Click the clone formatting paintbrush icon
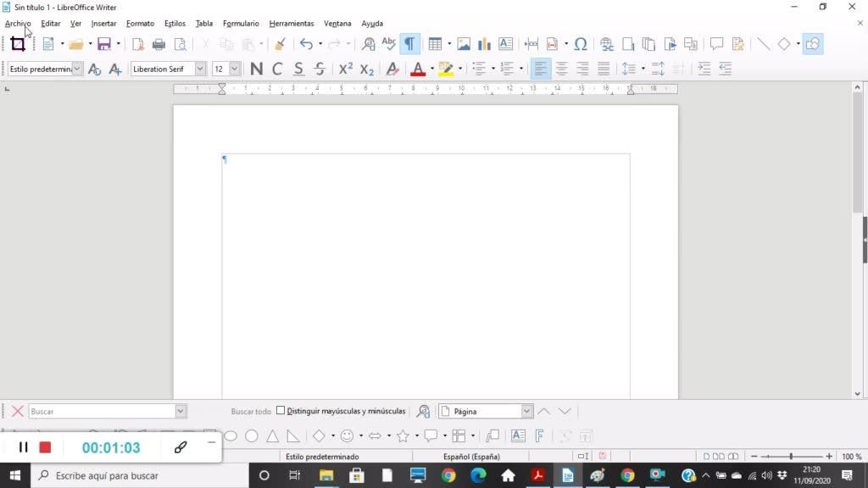The image size is (868, 488). (280, 44)
